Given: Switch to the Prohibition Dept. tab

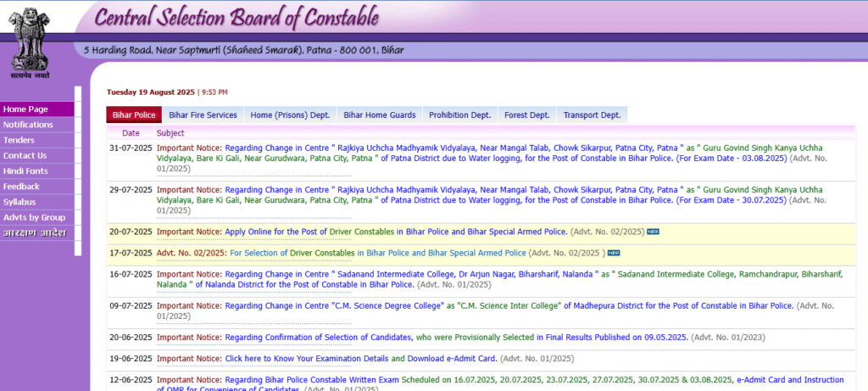Looking at the screenshot, I should (459, 115).
